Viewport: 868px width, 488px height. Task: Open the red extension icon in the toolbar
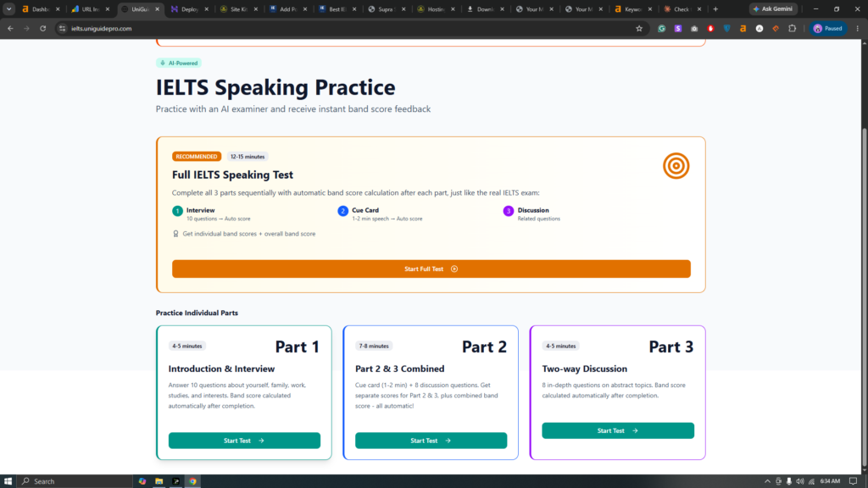[x=711, y=28]
